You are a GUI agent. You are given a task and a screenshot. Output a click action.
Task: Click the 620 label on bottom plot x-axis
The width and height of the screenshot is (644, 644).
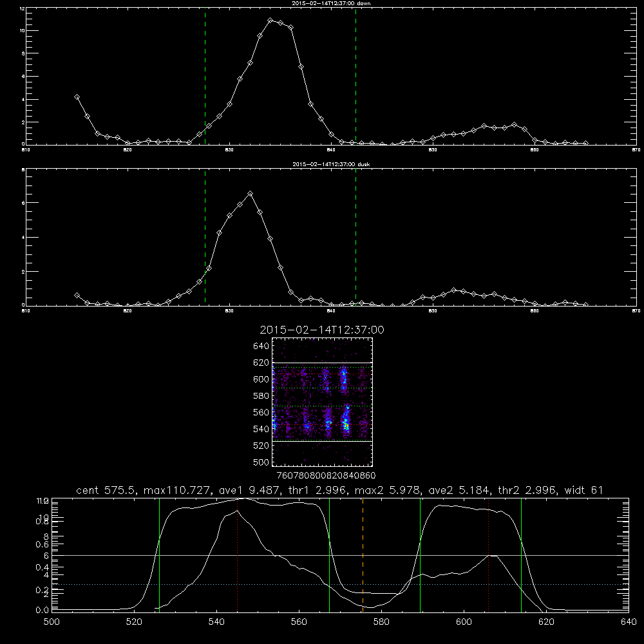click(x=546, y=622)
